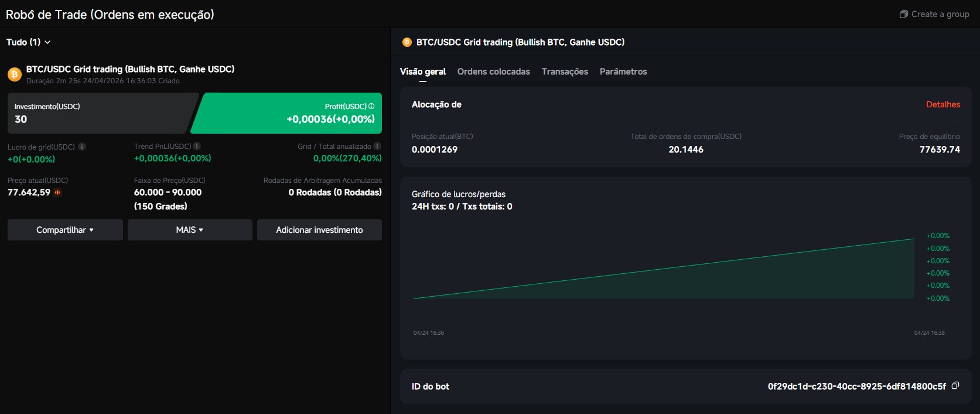
Task: Switch to the Visão geral tab
Action: point(423,72)
